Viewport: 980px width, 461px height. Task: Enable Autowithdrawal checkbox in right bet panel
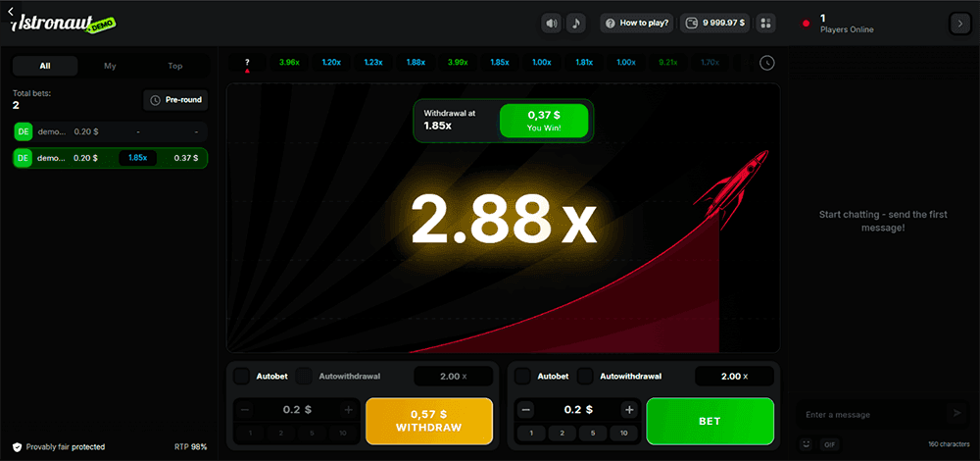pos(585,376)
